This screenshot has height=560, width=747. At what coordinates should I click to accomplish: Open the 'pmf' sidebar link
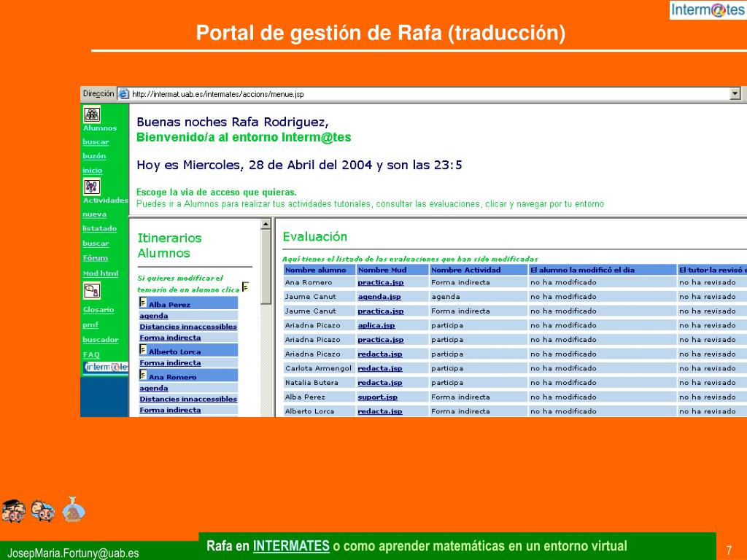pos(90,324)
